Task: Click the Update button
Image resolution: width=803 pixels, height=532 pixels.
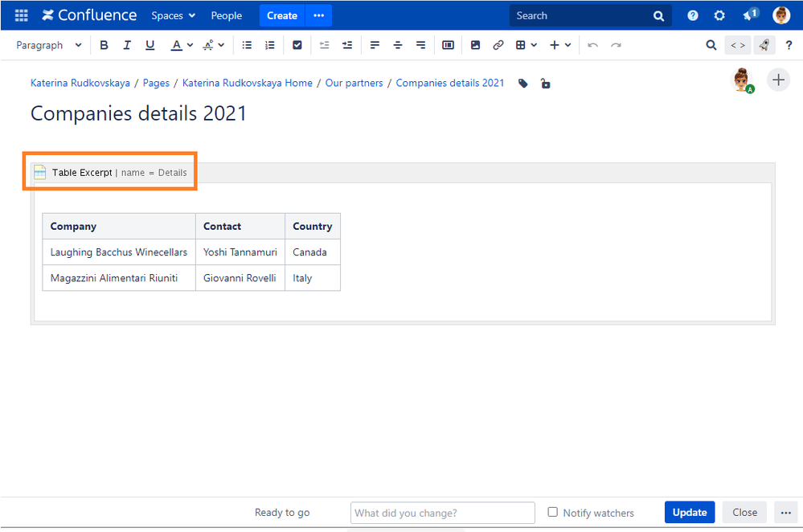Action: [690, 512]
